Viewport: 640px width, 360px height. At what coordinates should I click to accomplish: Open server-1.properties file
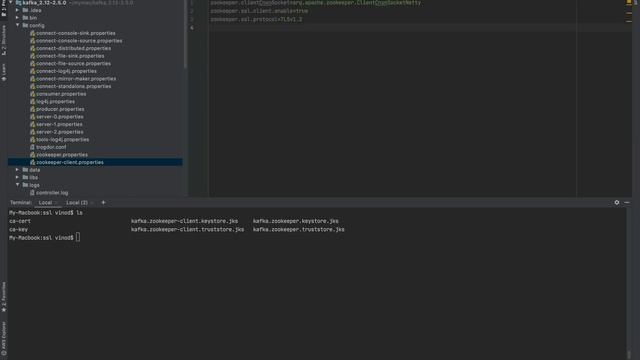point(59,124)
